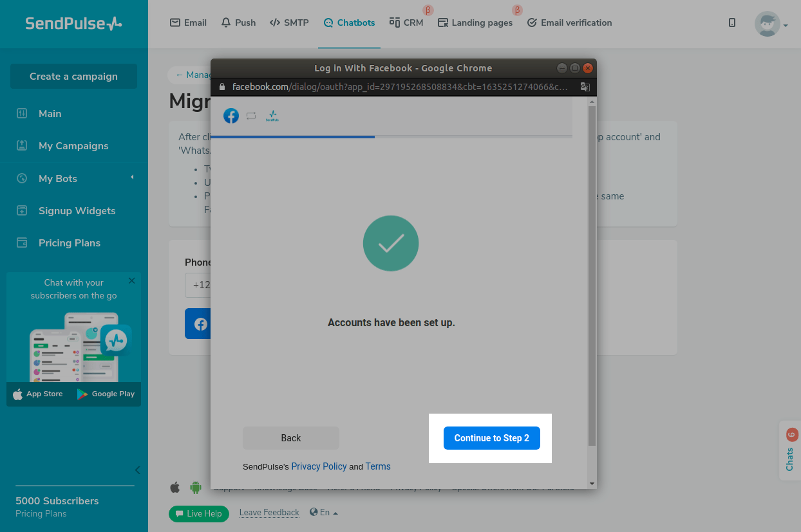Screen dimensions: 801x532
Task: Collapse the sidebar with the chevron
Action: [x=137, y=470]
